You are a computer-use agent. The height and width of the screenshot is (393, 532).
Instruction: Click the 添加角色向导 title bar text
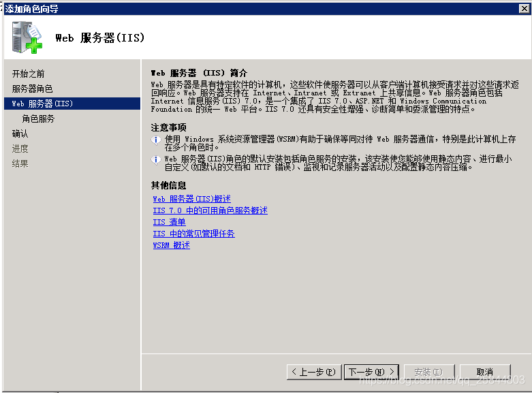click(x=31, y=9)
